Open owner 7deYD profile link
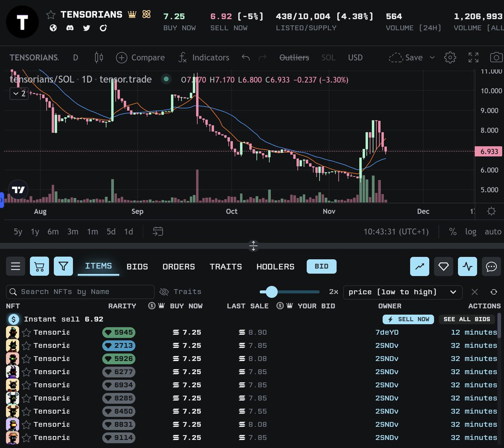504x448 pixels. point(387,332)
